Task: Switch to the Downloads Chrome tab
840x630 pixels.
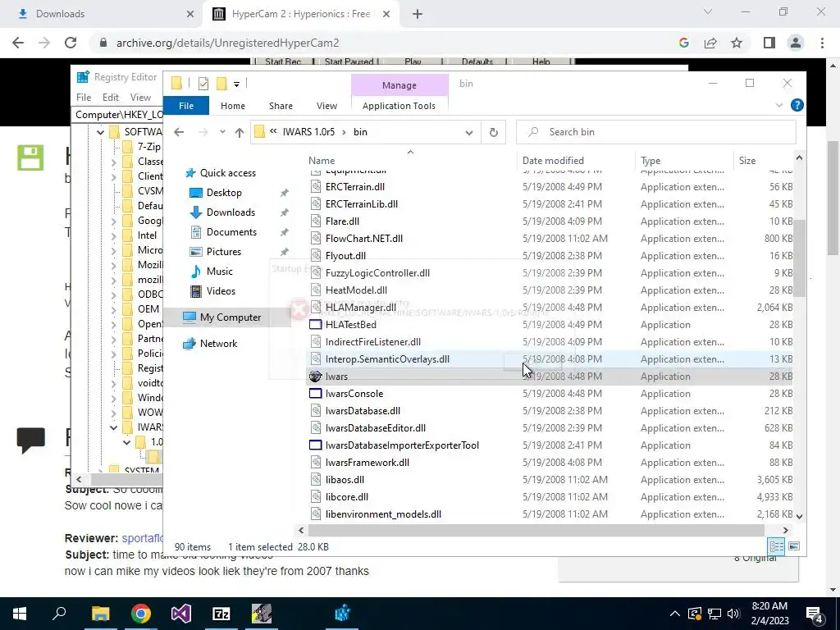Action: [102, 14]
